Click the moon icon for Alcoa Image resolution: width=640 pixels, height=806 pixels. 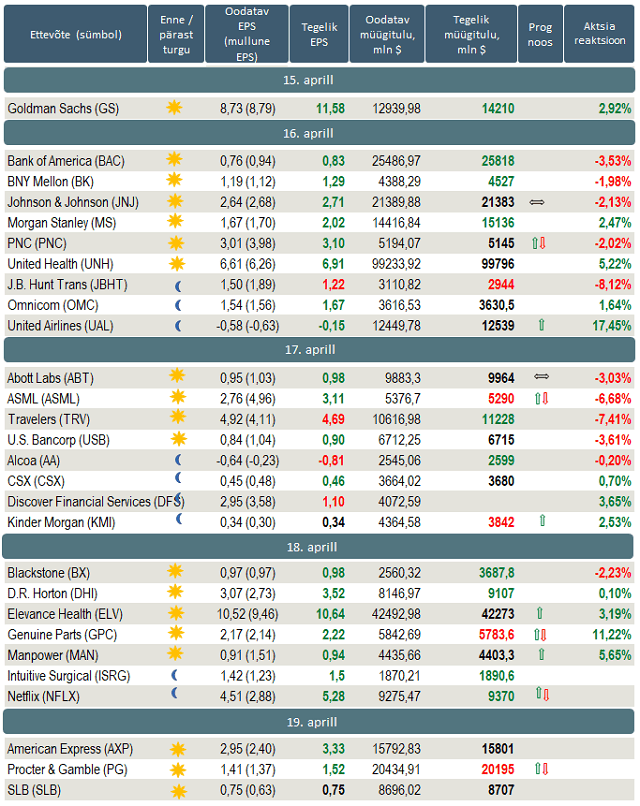coord(178,460)
